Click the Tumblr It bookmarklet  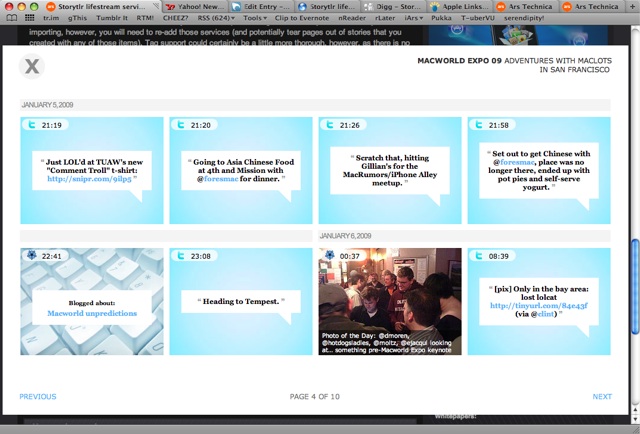click(112, 18)
